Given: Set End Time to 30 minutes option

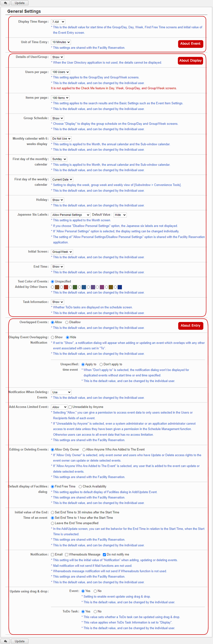Looking at the screenshot, I should (x=53, y=513).
